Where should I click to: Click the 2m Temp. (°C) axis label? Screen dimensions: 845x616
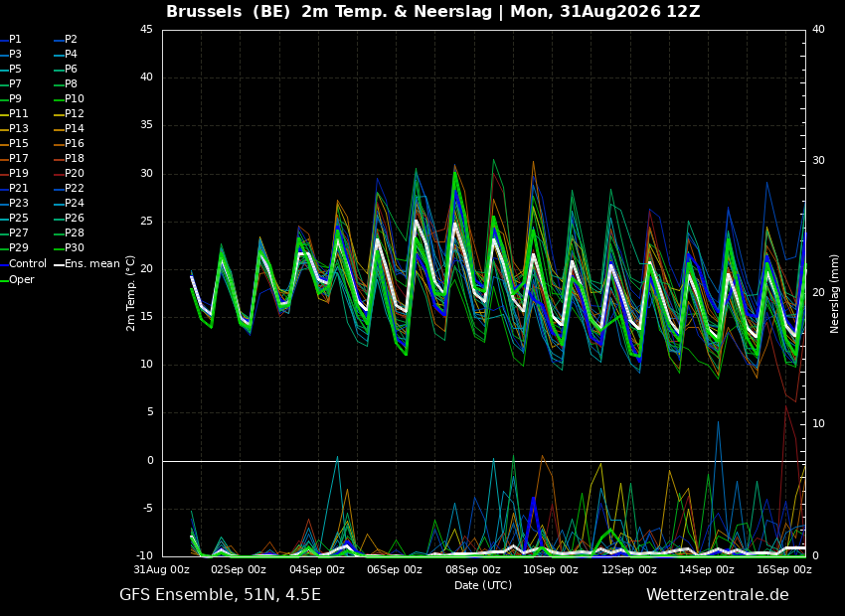coord(131,293)
